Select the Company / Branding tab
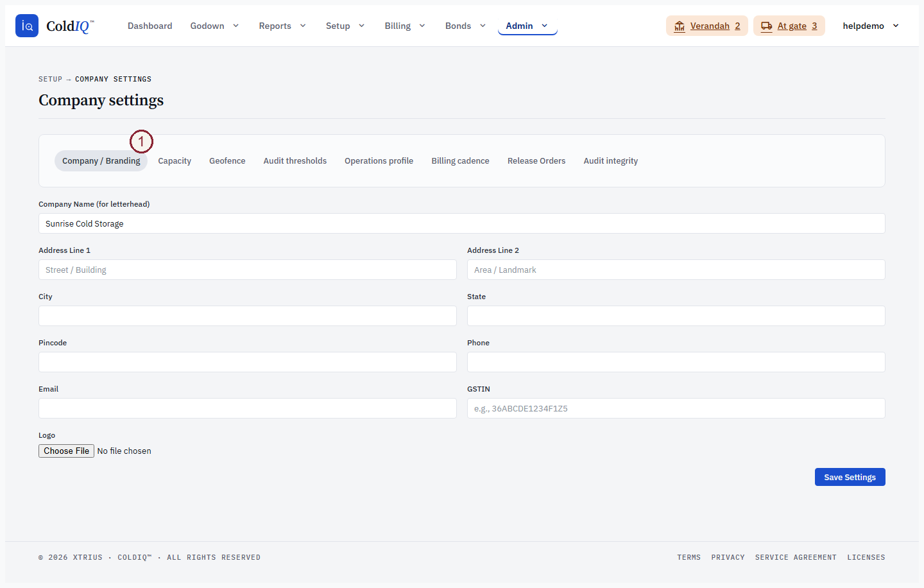 click(101, 160)
